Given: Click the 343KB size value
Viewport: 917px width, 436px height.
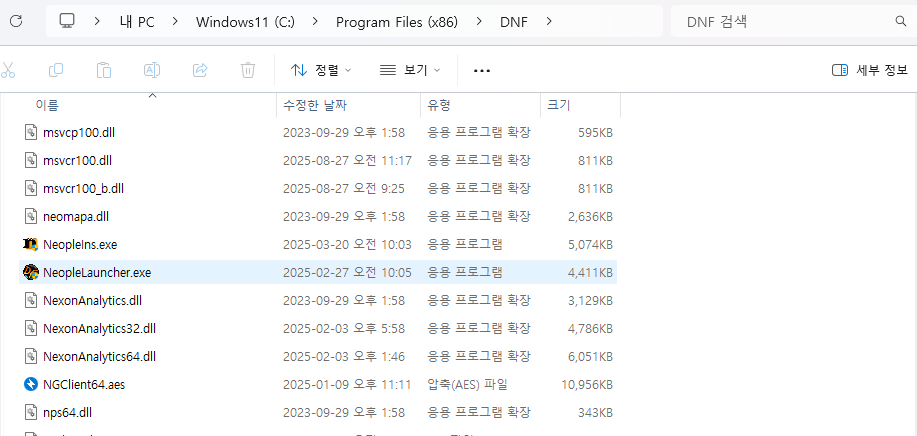Looking at the screenshot, I should point(595,413).
